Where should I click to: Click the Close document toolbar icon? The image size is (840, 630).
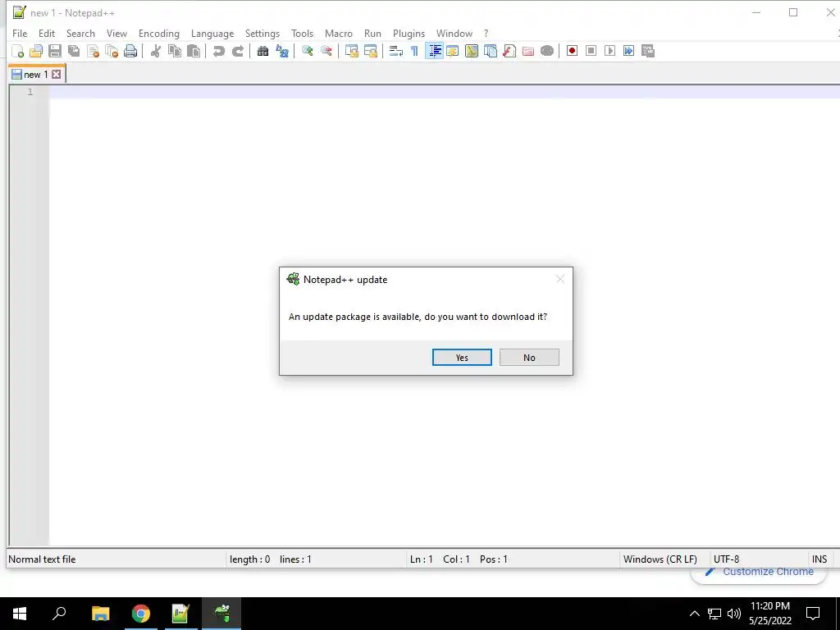point(94,52)
